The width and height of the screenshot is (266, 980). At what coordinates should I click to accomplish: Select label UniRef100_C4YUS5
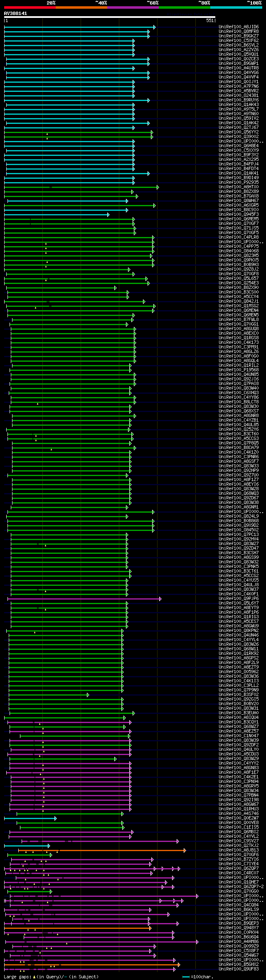coord(239,580)
